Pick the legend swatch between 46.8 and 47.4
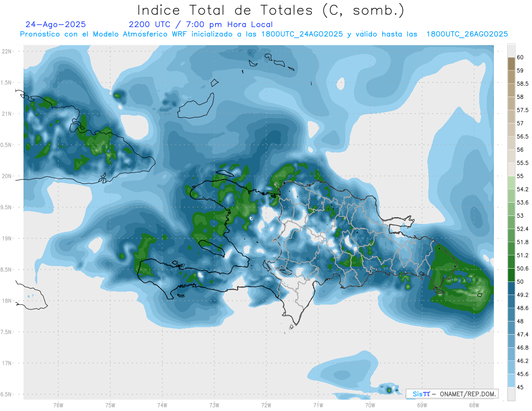 [x=511, y=341]
